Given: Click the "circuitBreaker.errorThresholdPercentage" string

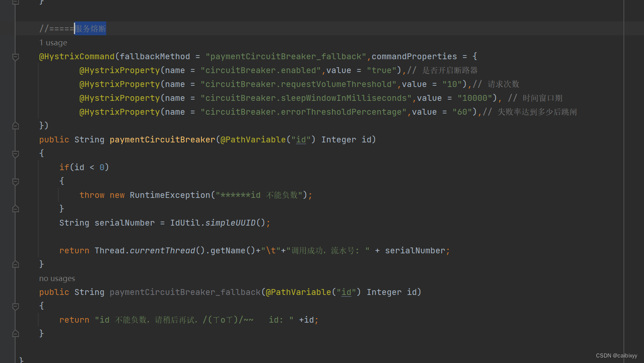Looking at the screenshot, I should pyautogui.click(x=304, y=112).
